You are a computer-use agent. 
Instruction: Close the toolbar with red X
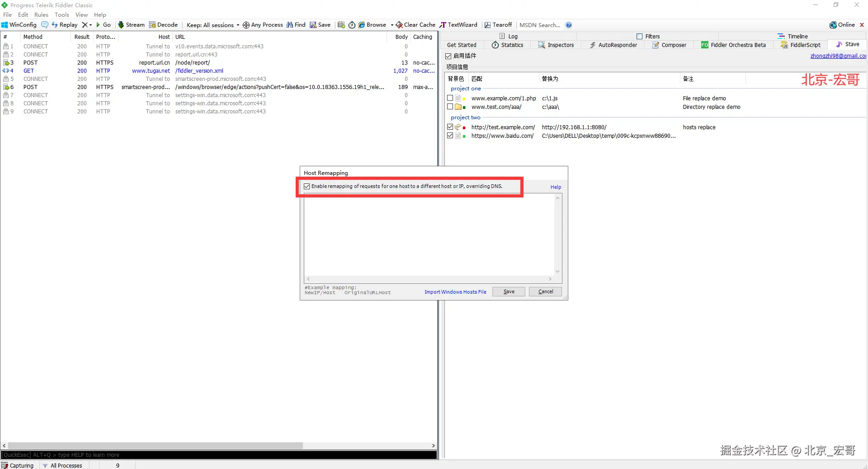pos(862,25)
